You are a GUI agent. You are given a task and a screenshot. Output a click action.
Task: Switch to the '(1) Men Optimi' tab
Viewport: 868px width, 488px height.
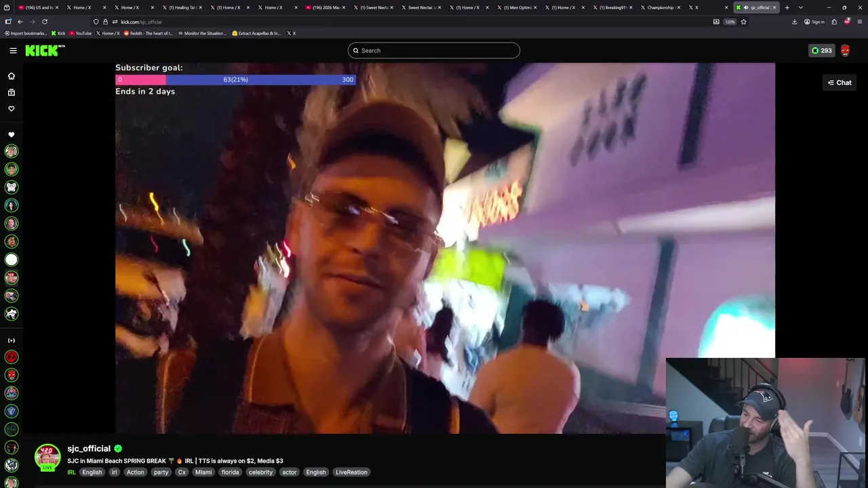[x=517, y=7]
